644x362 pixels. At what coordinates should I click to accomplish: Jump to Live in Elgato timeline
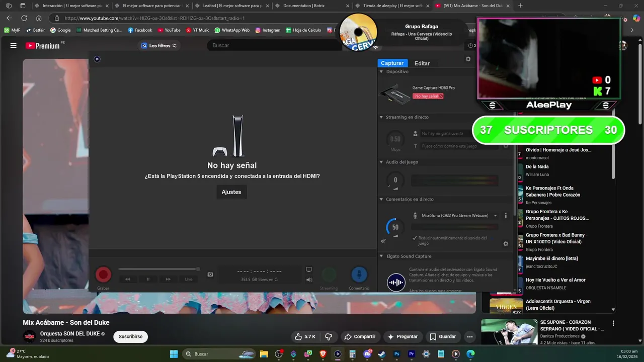click(x=189, y=279)
